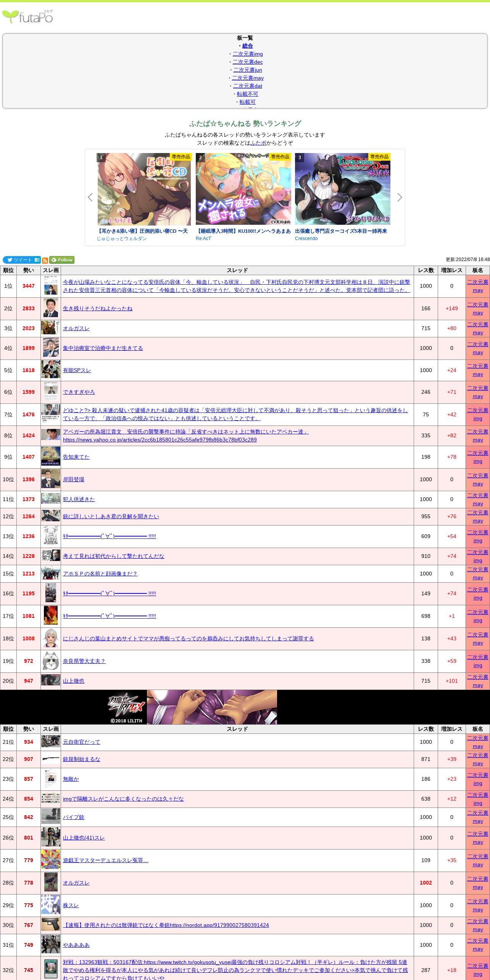Open thread 犯人供述きた
Screen dimensions: 490x980
point(79,499)
